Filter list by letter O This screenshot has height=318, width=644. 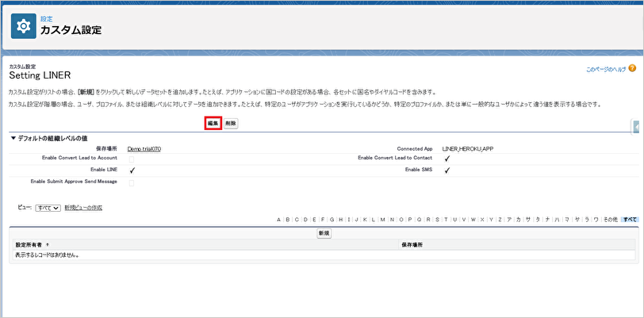click(401, 220)
